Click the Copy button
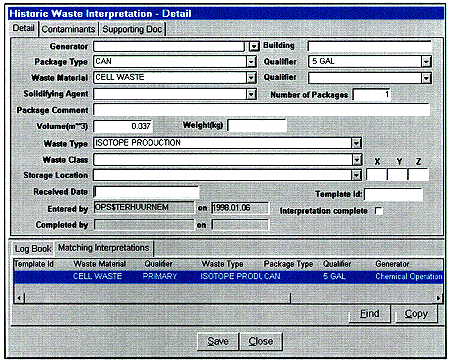This screenshot has width=451, height=362. coord(416,314)
